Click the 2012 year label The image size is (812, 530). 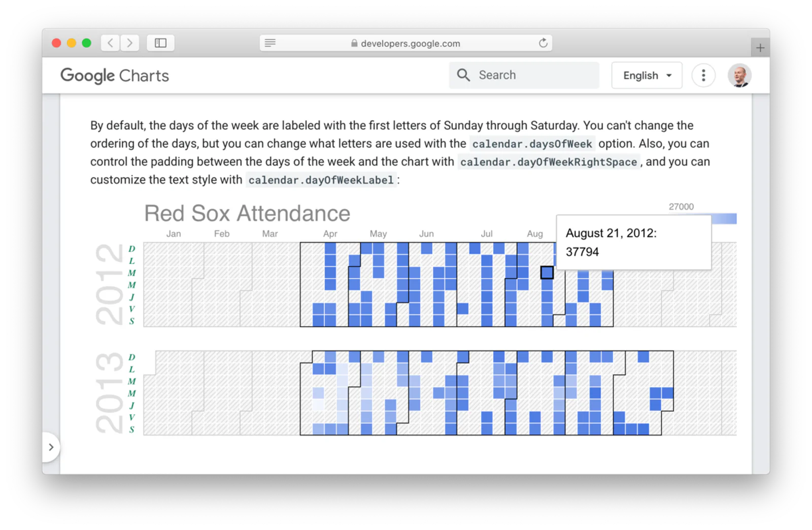[110, 284]
